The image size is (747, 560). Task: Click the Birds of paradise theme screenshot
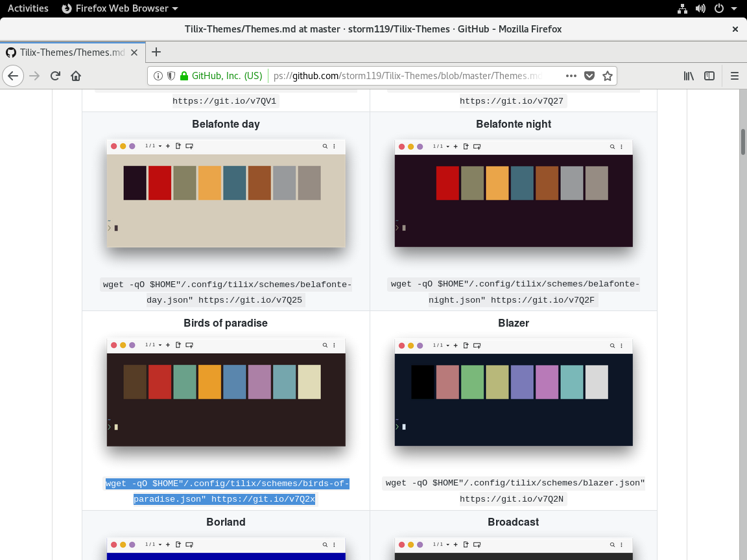click(x=226, y=392)
